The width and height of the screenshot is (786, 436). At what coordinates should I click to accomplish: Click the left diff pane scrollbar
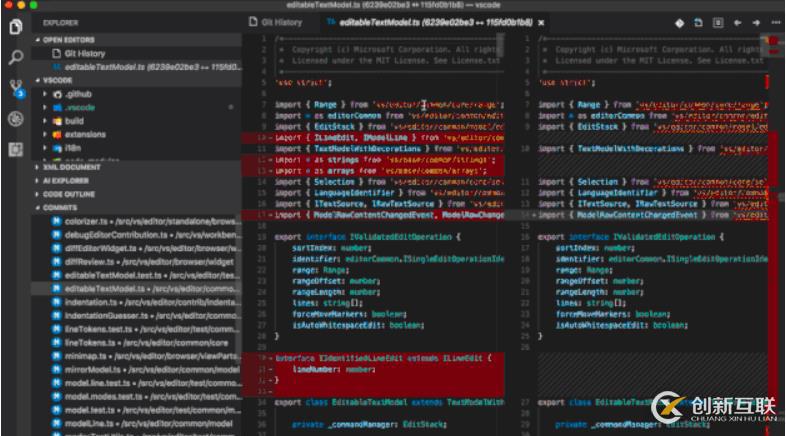pos(500,45)
